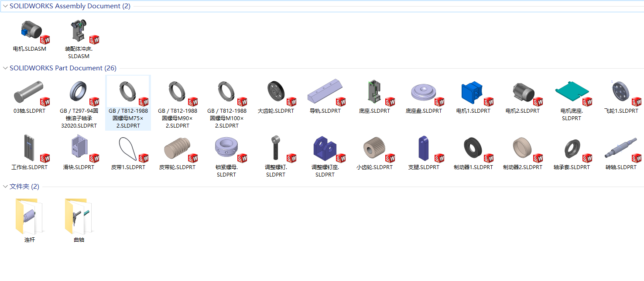Click the file name 制动器2.SLDPRT
The width and height of the screenshot is (644, 281).
[522, 167]
